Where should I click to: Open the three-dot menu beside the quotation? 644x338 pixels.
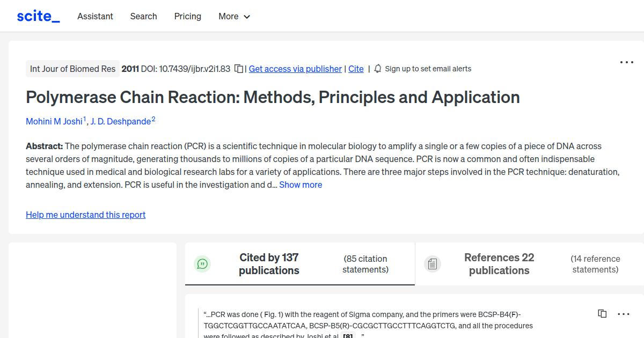pyautogui.click(x=624, y=313)
